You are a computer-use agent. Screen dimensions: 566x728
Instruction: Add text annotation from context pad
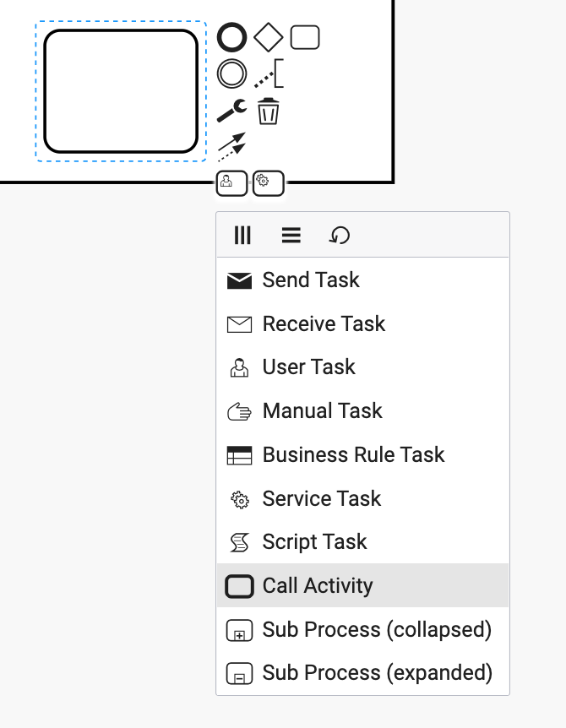coord(269,73)
